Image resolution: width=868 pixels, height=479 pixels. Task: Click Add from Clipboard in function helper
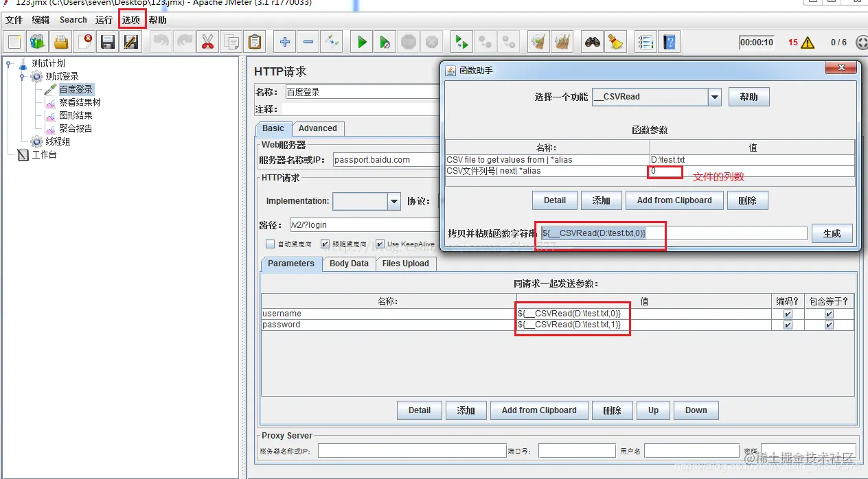tap(674, 200)
